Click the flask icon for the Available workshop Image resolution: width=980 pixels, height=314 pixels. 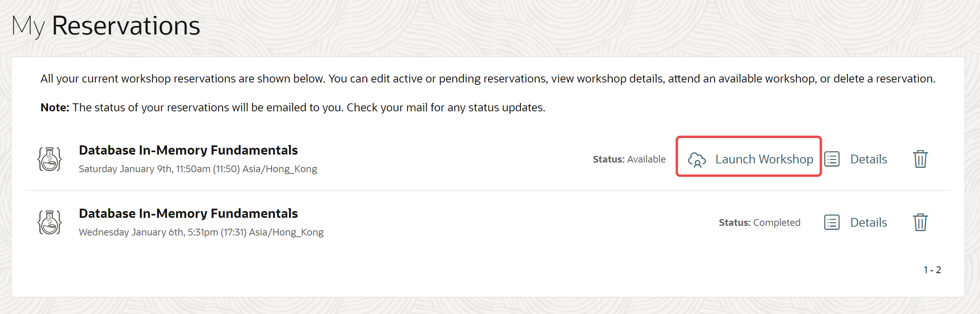(x=50, y=159)
